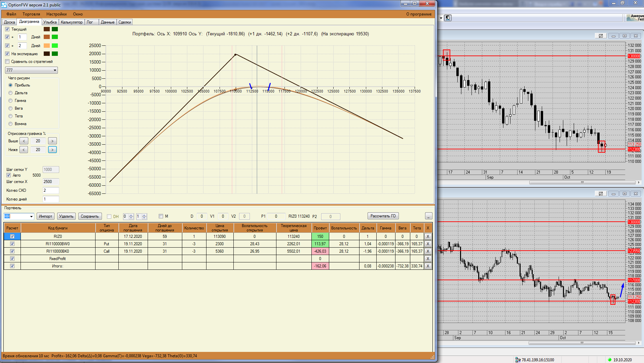Image resolution: width=644 pixels, height=363 pixels.
Task: Select the Вега radio button
Action: [x=10, y=108]
